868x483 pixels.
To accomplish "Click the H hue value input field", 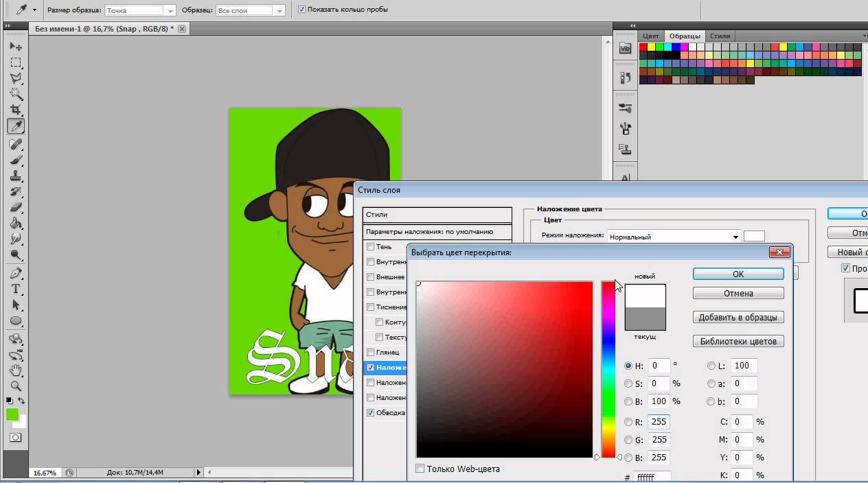I will [x=659, y=366].
